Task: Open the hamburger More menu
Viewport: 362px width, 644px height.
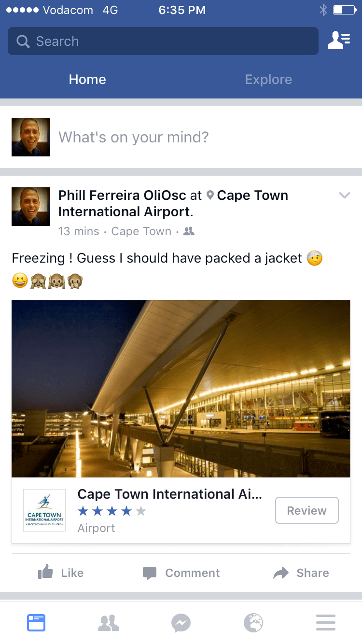Action: click(326, 623)
